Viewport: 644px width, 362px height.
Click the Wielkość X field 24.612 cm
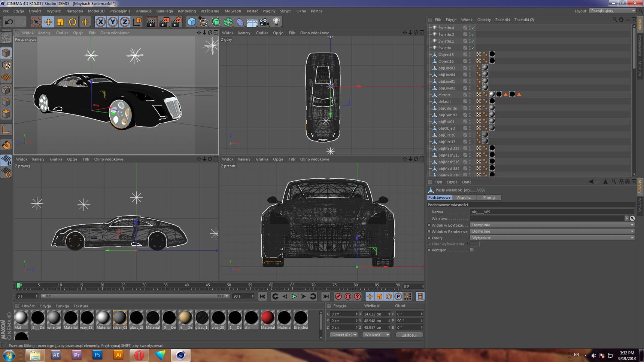[x=377, y=314]
